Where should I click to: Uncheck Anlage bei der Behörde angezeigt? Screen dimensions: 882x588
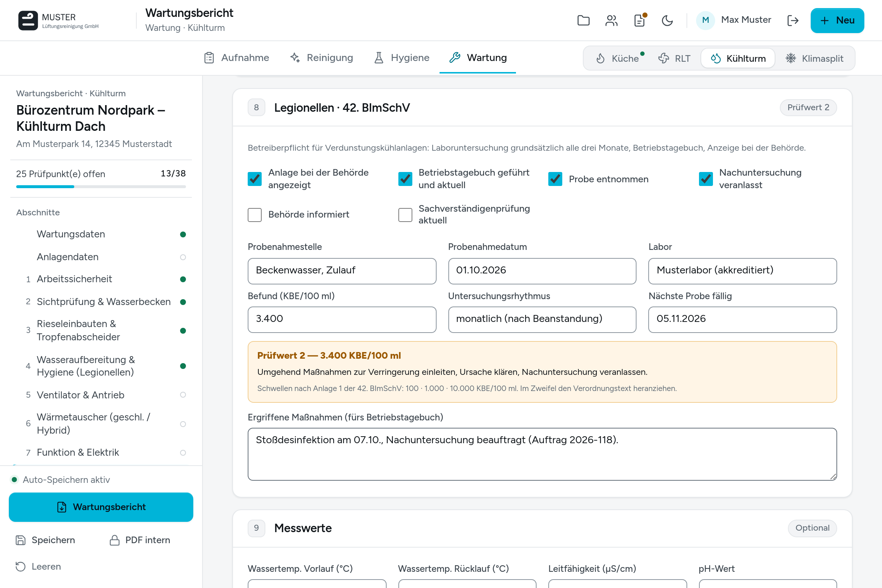(255, 179)
